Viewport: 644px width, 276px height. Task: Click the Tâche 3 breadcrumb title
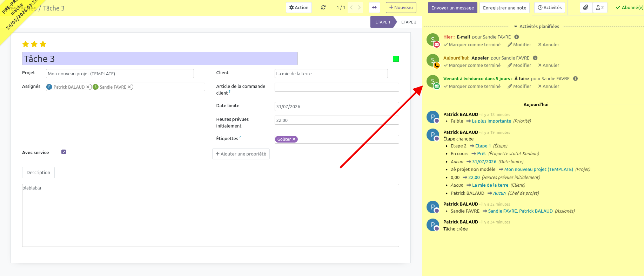[54, 8]
